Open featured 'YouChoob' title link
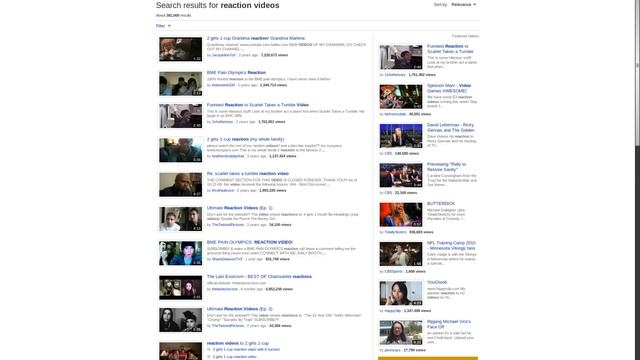 [x=437, y=282]
